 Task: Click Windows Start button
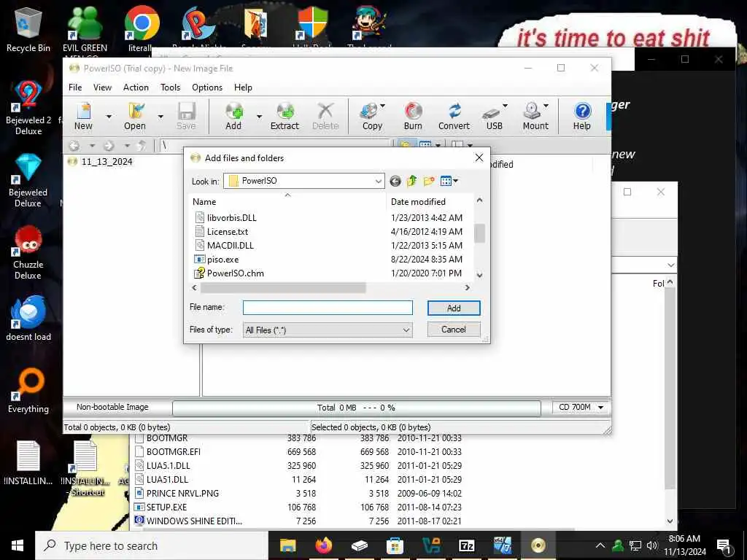[x=18, y=545]
